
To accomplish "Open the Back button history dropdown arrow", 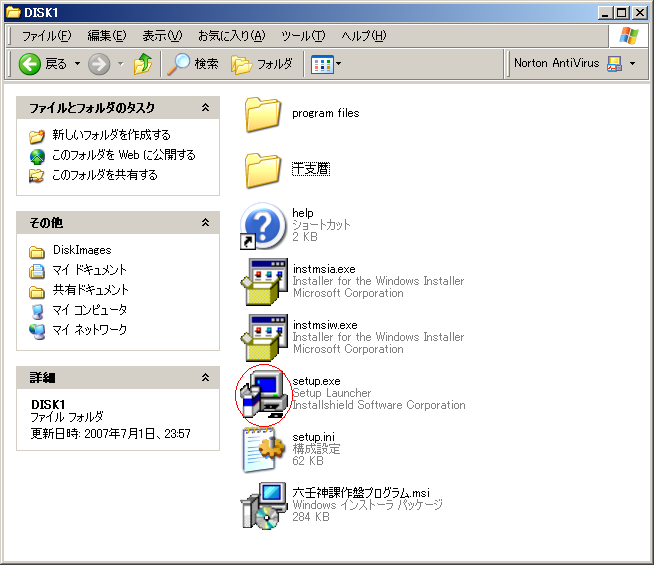I will click(77, 64).
